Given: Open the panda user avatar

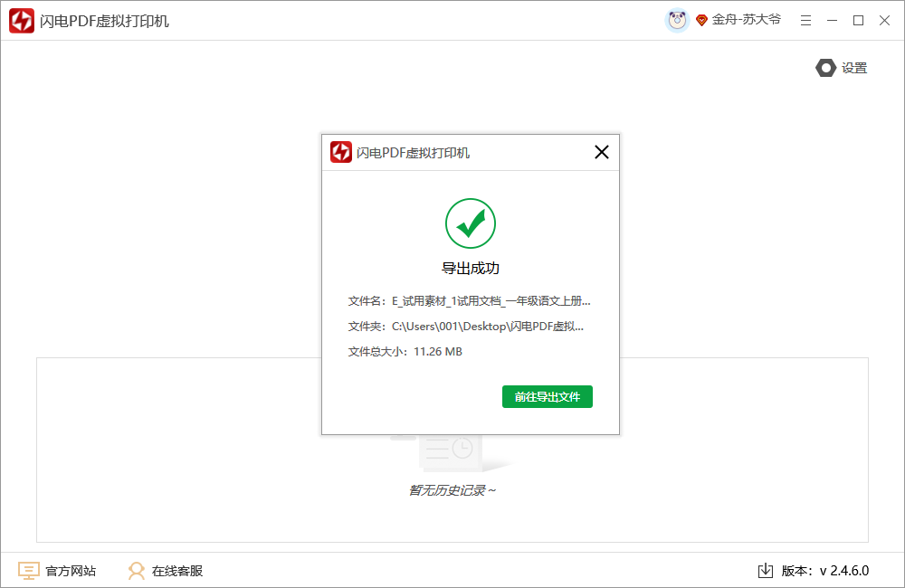Looking at the screenshot, I should [677, 21].
